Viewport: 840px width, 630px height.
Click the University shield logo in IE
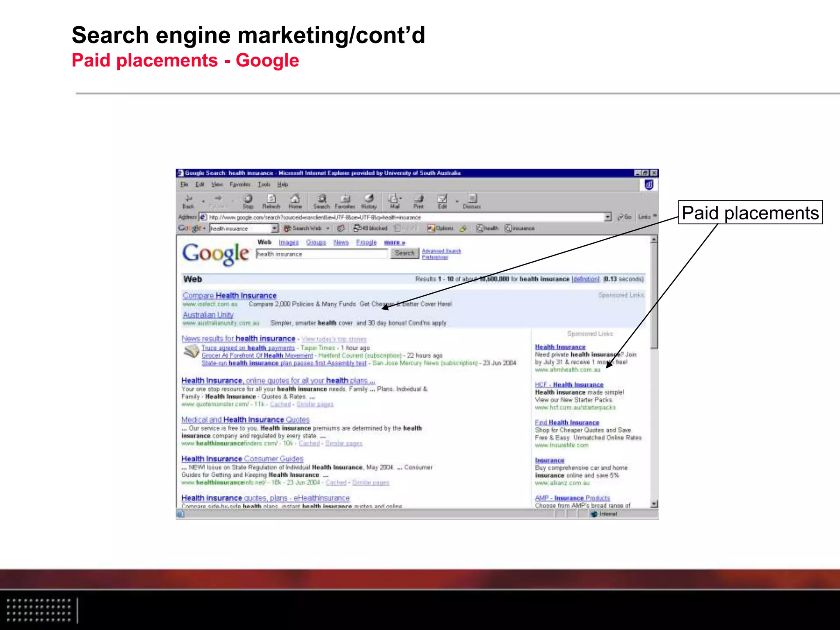click(x=648, y=185)
